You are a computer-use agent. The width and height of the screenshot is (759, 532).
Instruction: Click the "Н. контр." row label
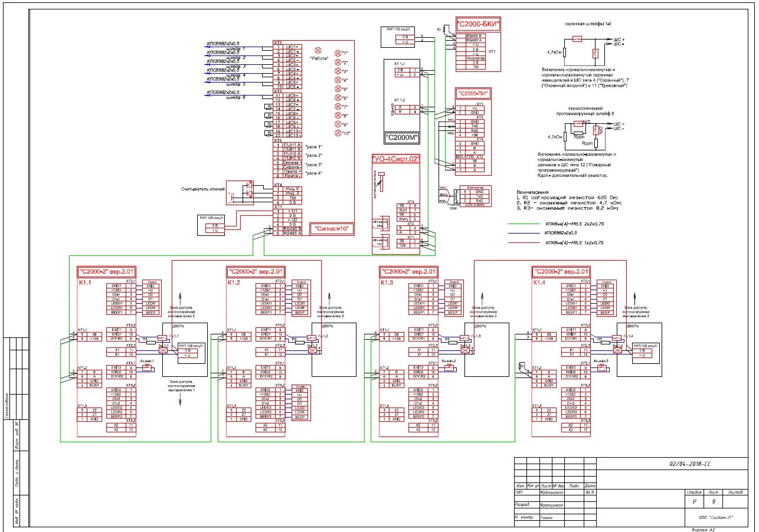pos(524,517)
